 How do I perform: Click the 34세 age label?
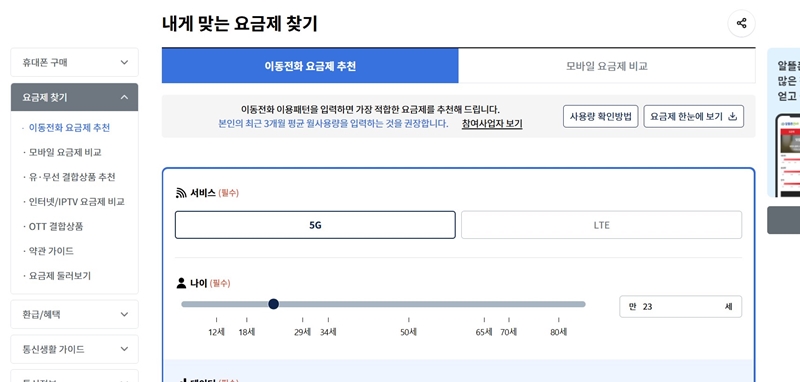pos(328,332)
